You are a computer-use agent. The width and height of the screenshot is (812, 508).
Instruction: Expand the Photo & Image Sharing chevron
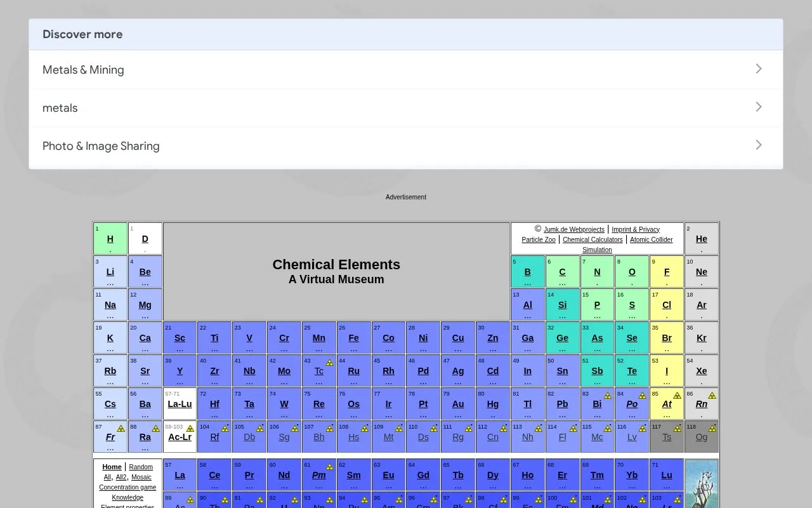(x=759, y=145)
